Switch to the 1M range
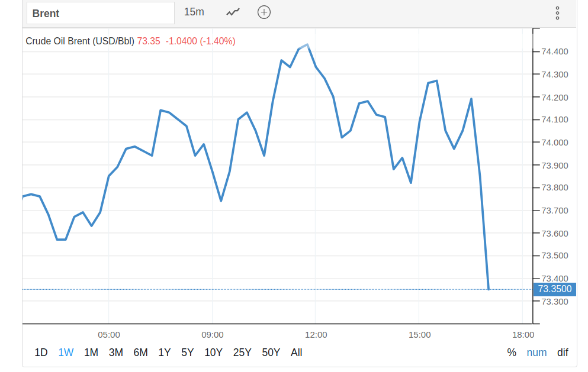 (91, 352)
